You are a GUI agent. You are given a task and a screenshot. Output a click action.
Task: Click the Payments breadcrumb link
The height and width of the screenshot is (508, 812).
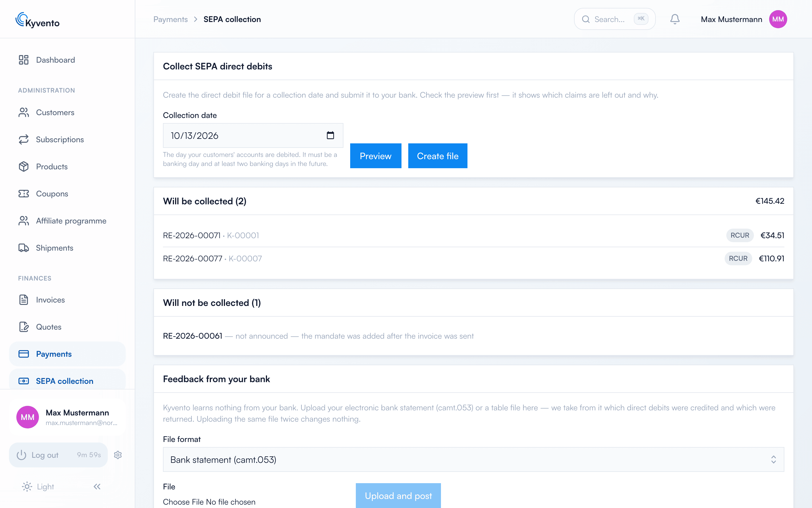pyautogui.click(x=171, y=19)
